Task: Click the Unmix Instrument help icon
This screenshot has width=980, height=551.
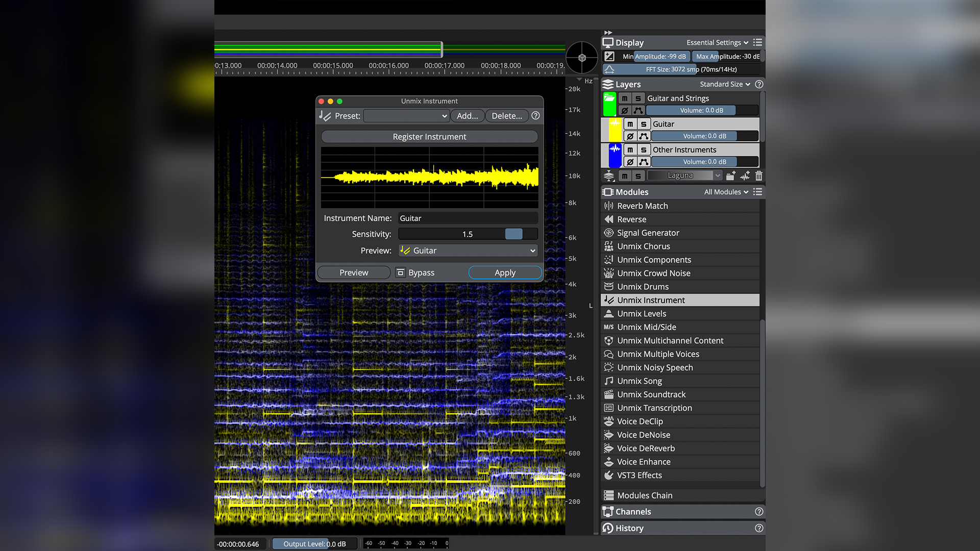Action: coord(535,116)
